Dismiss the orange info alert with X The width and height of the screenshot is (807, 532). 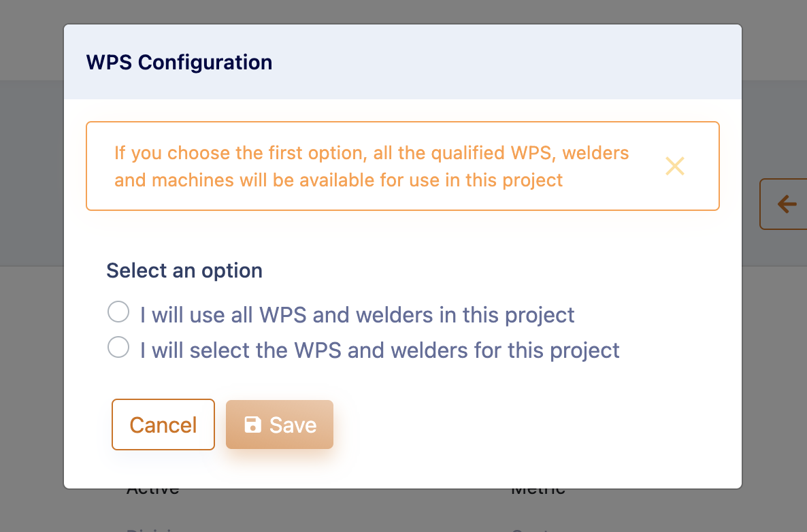pyautogui.click(x=674, y=166)
